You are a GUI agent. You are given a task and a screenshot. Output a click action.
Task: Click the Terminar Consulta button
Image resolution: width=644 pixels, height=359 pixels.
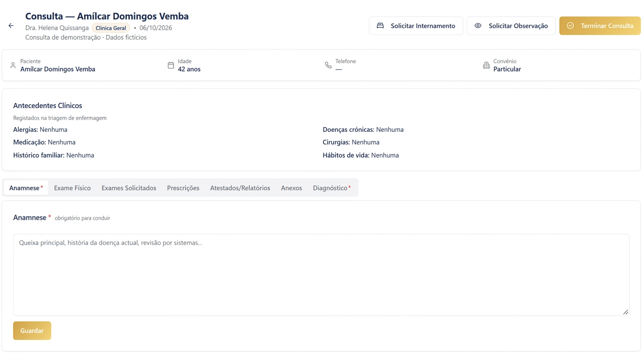[x=600, y=26]
